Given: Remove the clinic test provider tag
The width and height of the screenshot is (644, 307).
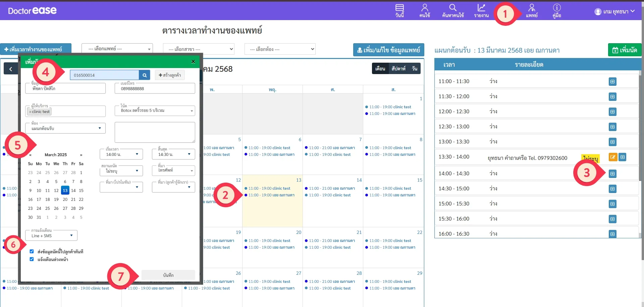Looking at the screenshot, I should coord(30,112).
